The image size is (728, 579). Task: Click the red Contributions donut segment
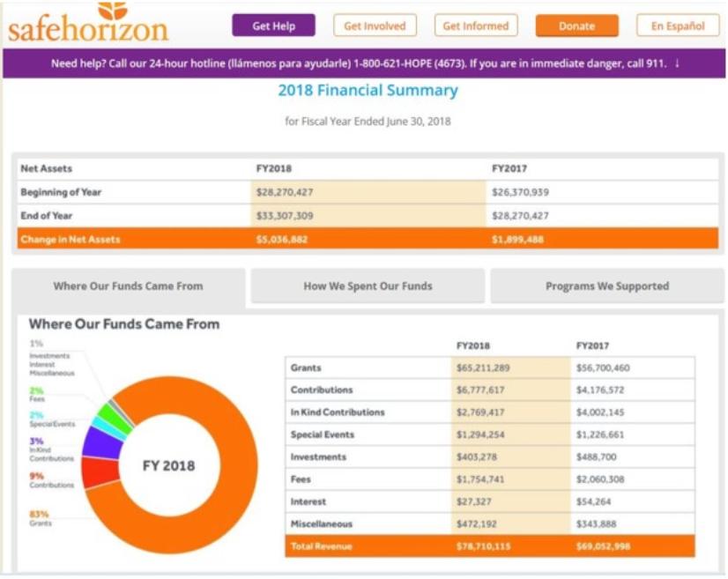[x=100, y=472]
